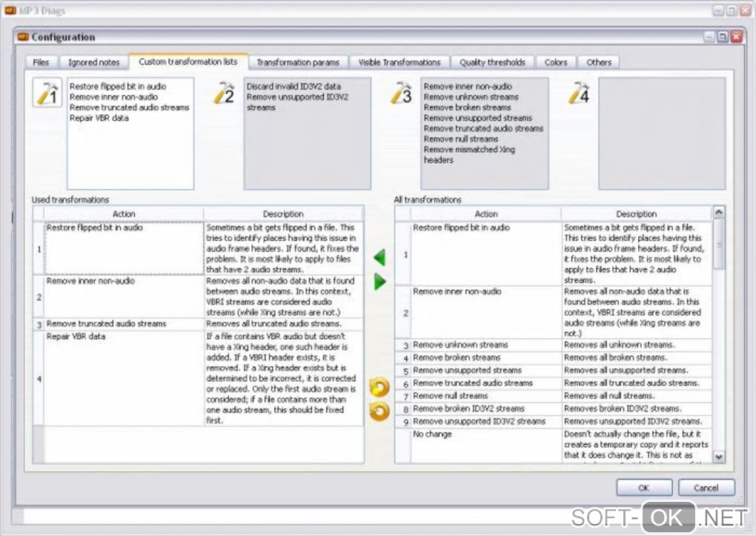Click the lower orange restore arrow icon
Image resolution: width=756 pixels, height=536 pixels.
[379, 411]
